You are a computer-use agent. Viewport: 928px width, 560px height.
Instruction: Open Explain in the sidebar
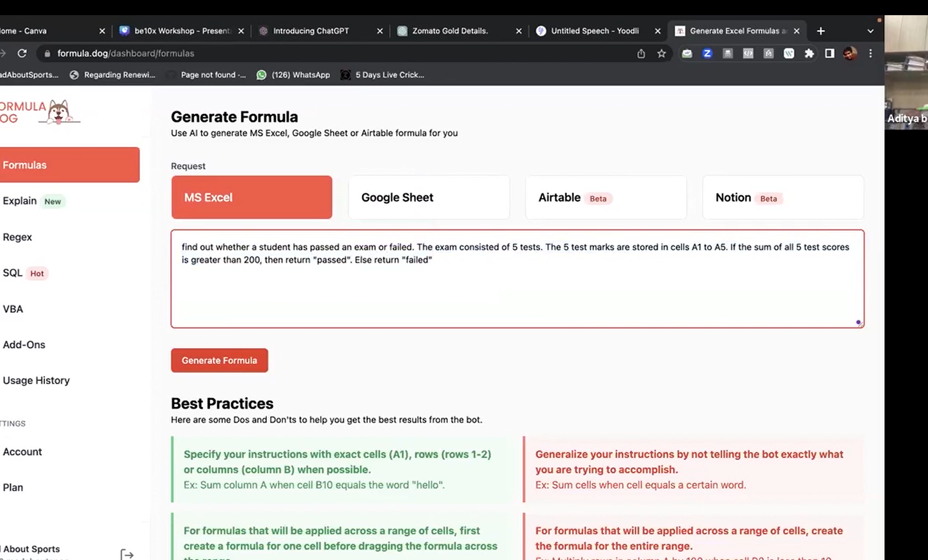33,201
